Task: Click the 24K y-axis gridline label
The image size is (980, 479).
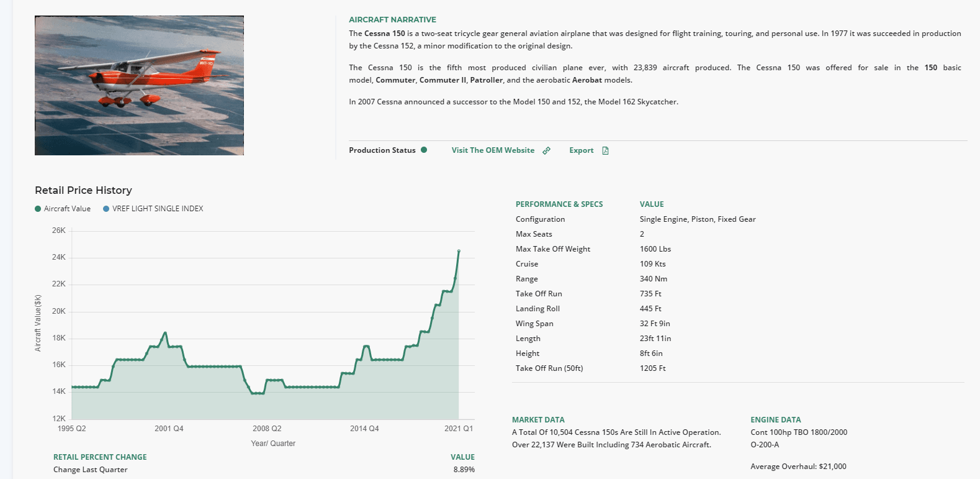Action: click(x=59, y=257)
